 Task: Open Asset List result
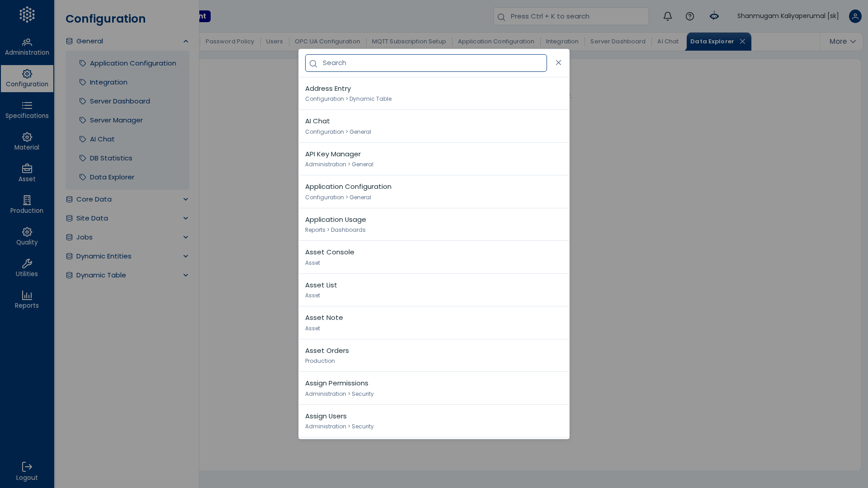point(434,290)
